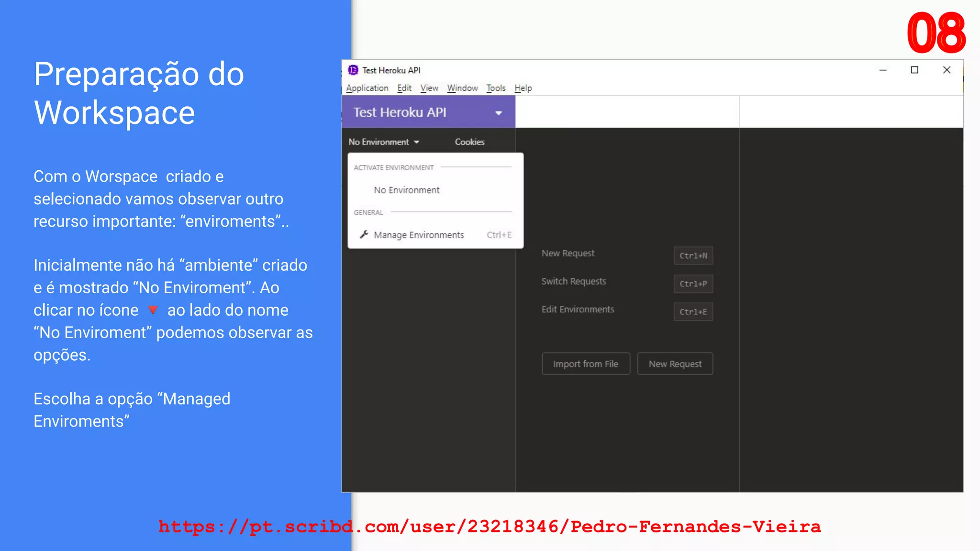Open the Cookies manager
The height and width of the screenshot is (551, 980).
coord(469,142)
